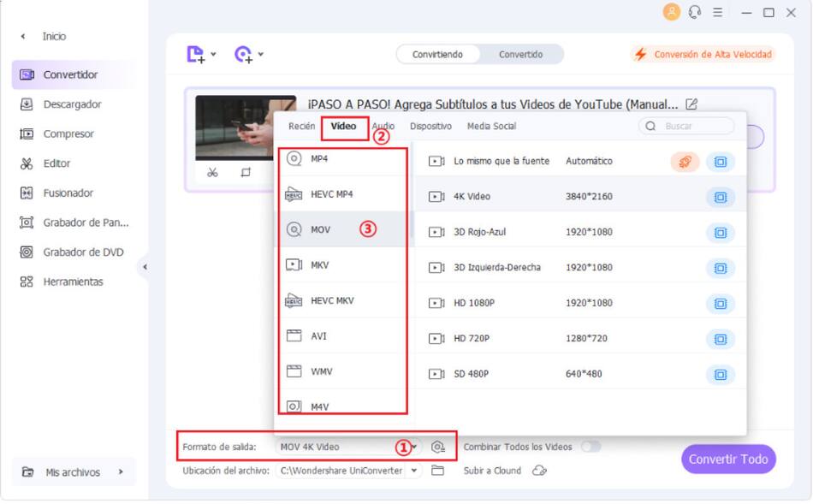Select the 4K Video preset
Viewport: 813px width, 504px height.
[580, 197]
